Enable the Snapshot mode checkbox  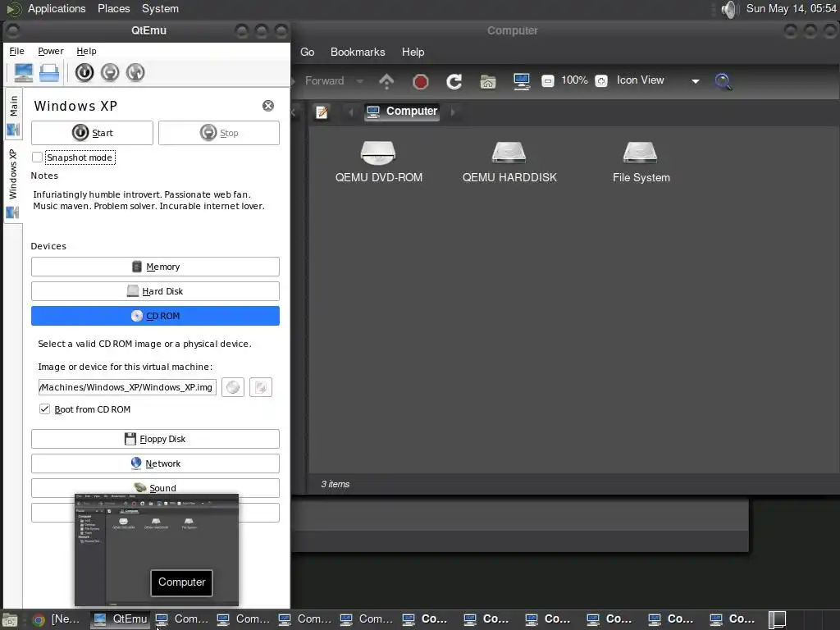tap(37, 157)
